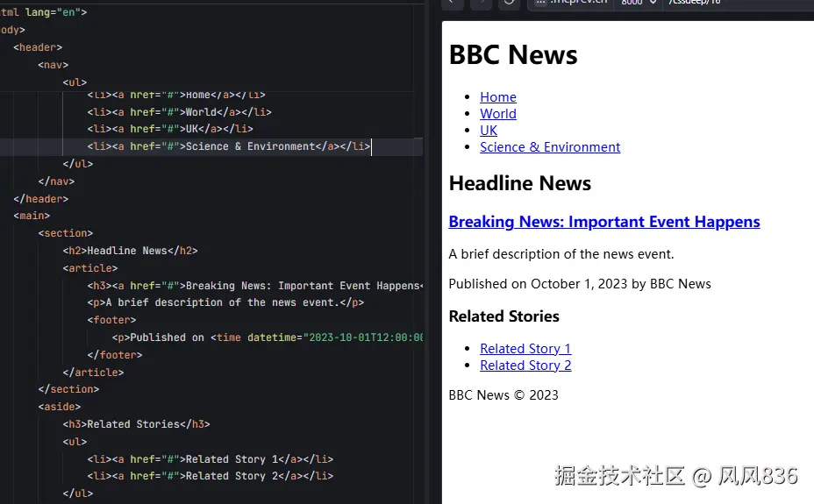This screenshot has width=814, height=504.
Task: Place the cursor on the <h3> Breaking News code line
Action: point(255,286)
